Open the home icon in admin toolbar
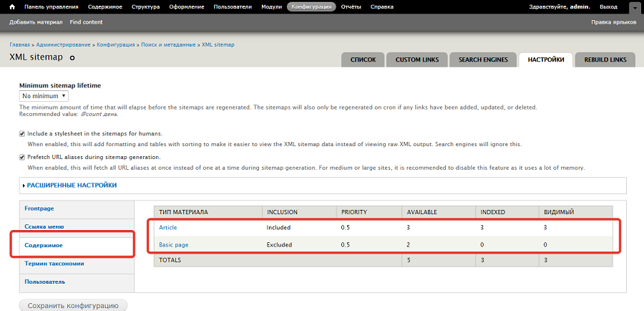Viewport: 644px width, 311px height. click(x=12, y=6)
